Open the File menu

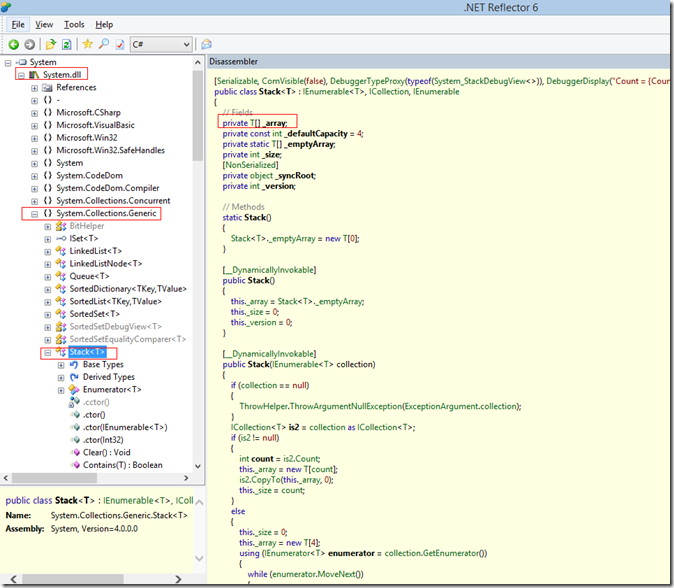tap(18, 24)
